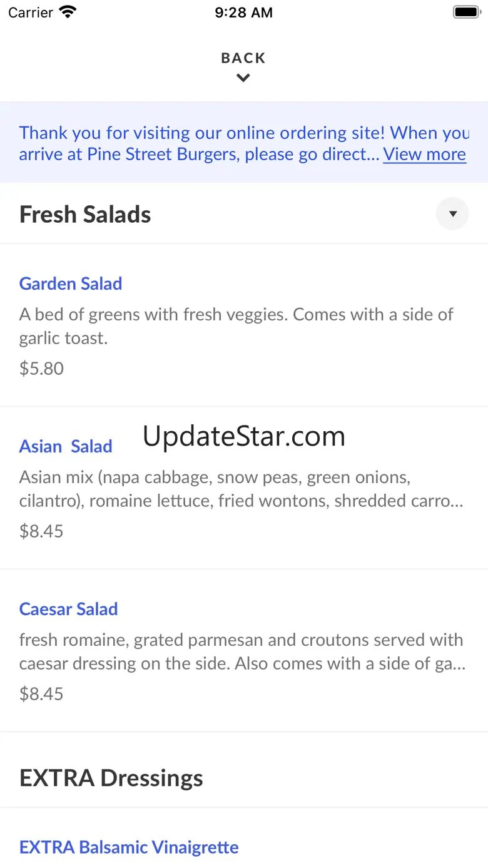Tap the Wi-Fi icon in status bar
The image size is (488, 868).
click(67, 12)
